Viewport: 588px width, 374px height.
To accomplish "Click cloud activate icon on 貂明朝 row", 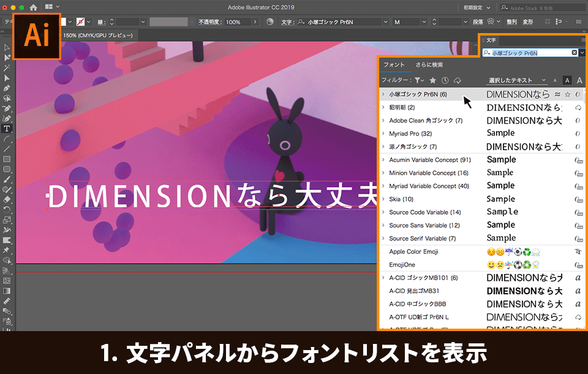I will click(578, 108).
